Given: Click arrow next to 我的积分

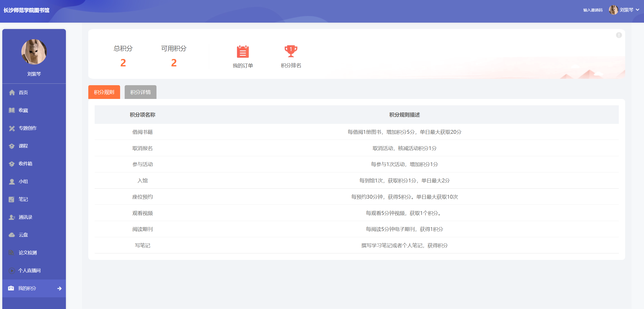Looking at the screenshot, I should [60, 288].
